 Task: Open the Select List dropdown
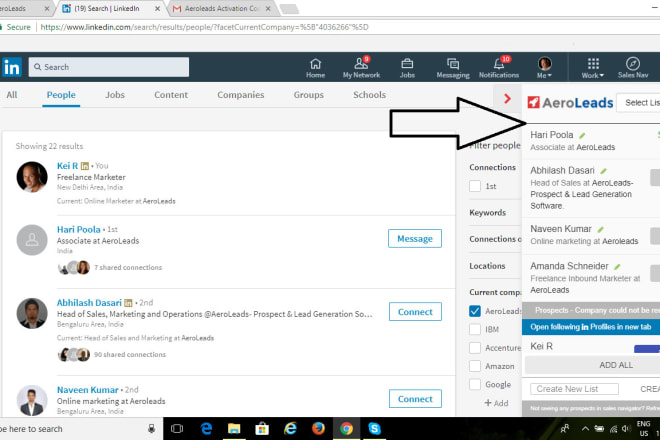[638, 103]
